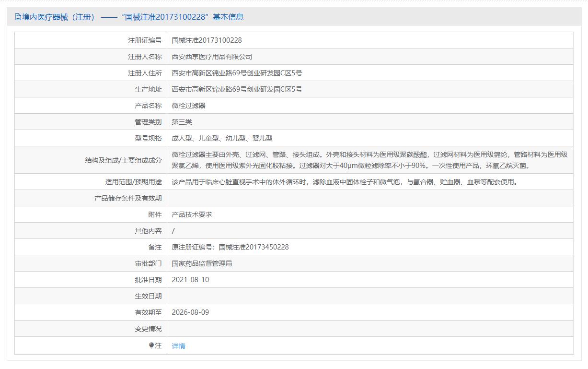Click the intended use description text

tap(346, 182)
